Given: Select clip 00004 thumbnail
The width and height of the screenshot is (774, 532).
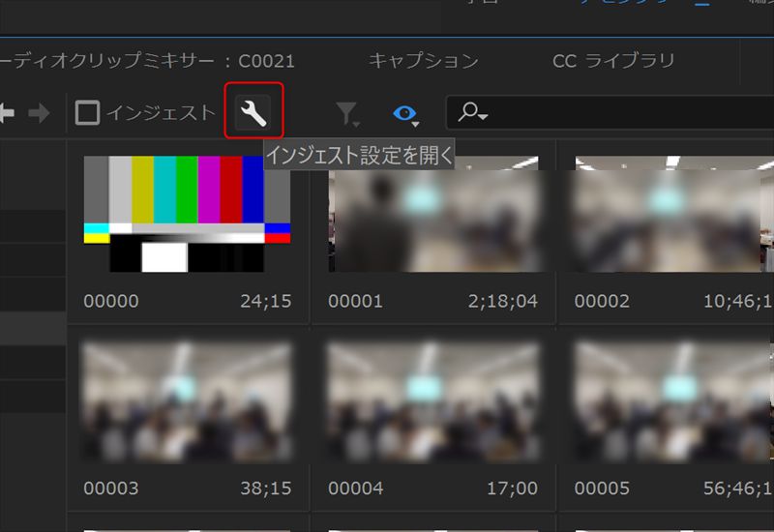Looking at the screenshot, I should [x=432, y=399].
